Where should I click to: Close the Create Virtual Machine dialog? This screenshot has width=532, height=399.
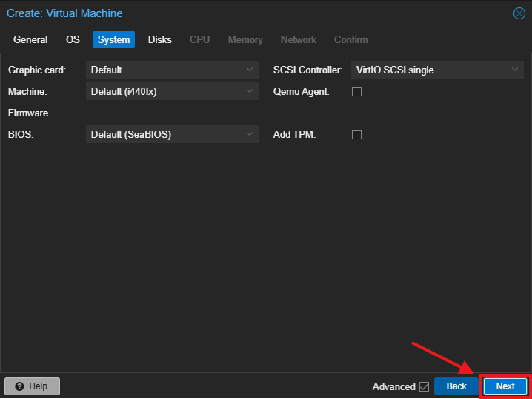coord(519,13)
